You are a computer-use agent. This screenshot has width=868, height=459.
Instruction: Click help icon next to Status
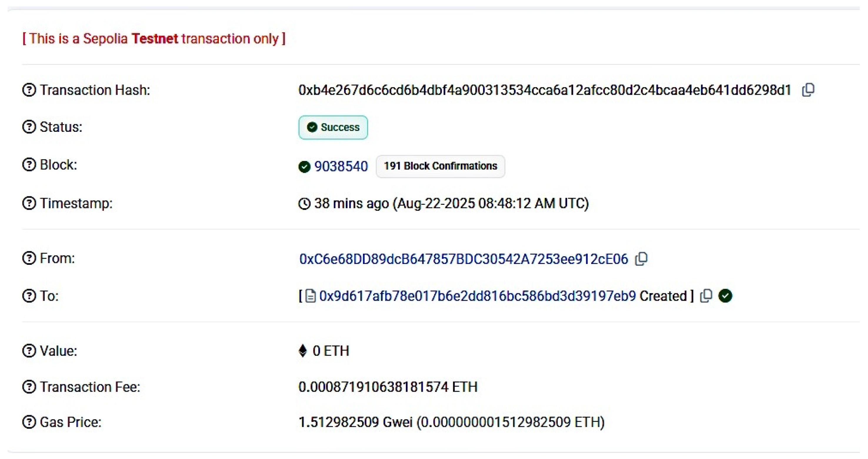point(29,127)
